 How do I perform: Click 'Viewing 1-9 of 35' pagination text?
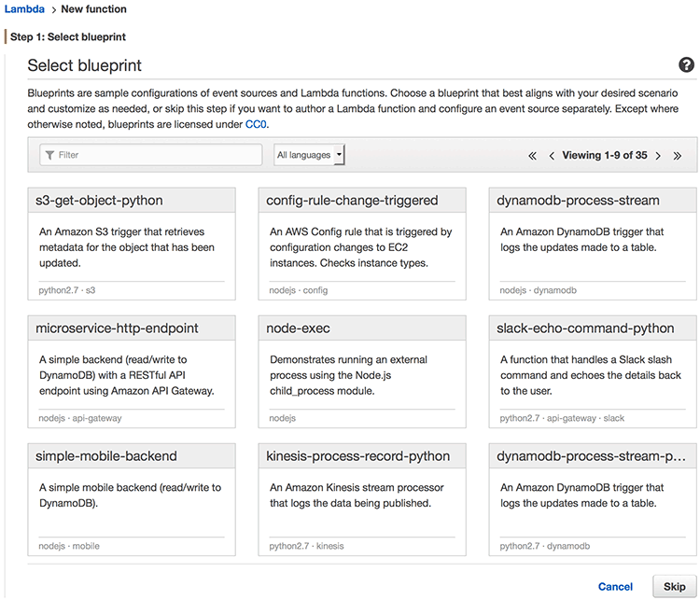(605, 155)
